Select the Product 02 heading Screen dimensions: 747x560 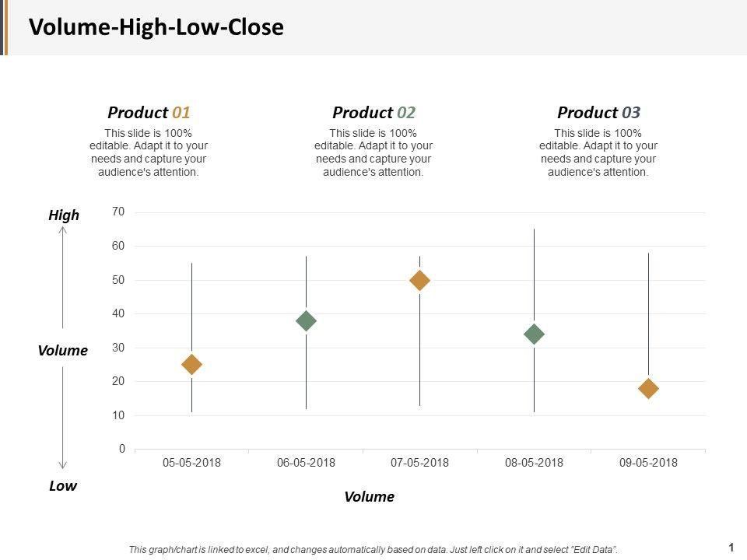click(373, 112)
